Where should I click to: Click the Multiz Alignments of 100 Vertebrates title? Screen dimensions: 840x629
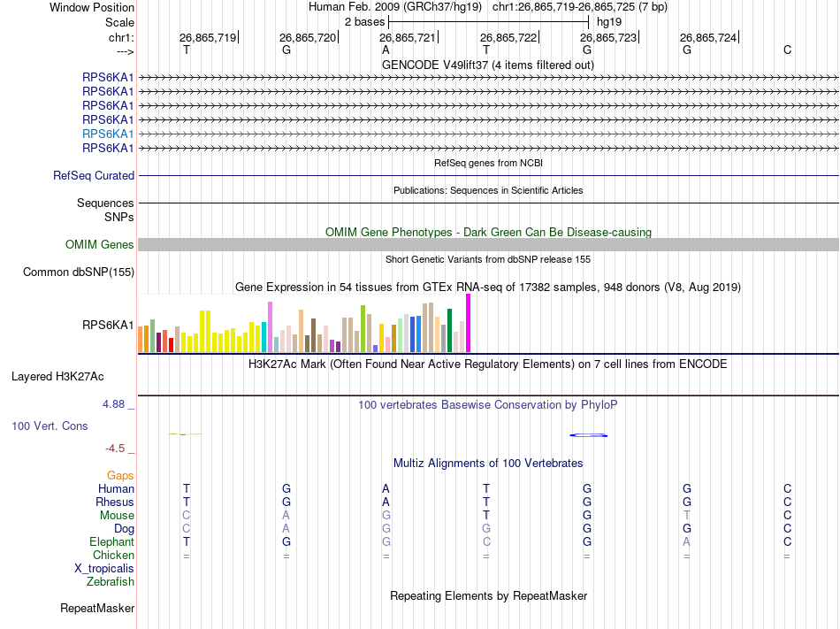tap(487, 464)
